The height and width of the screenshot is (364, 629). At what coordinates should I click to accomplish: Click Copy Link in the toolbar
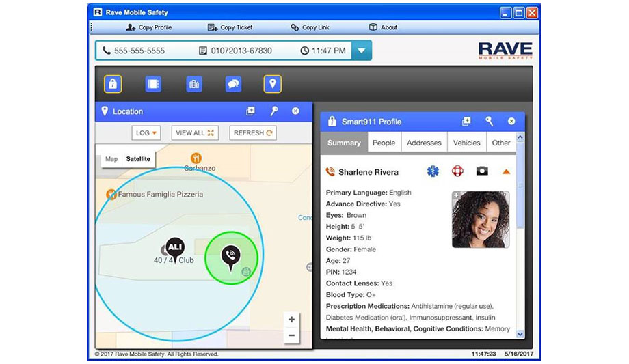310,27
